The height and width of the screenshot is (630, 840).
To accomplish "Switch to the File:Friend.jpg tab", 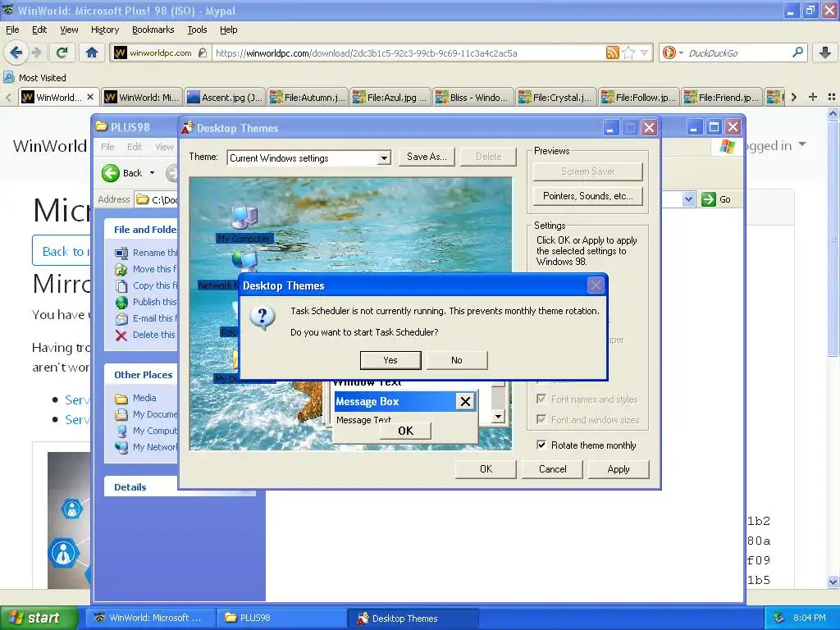I will click(721, 97).
